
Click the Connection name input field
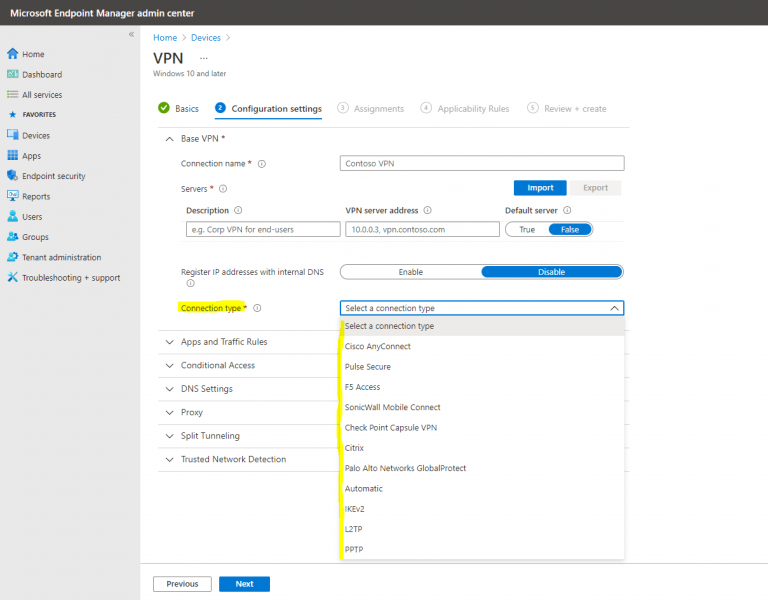tap(482, 164)
